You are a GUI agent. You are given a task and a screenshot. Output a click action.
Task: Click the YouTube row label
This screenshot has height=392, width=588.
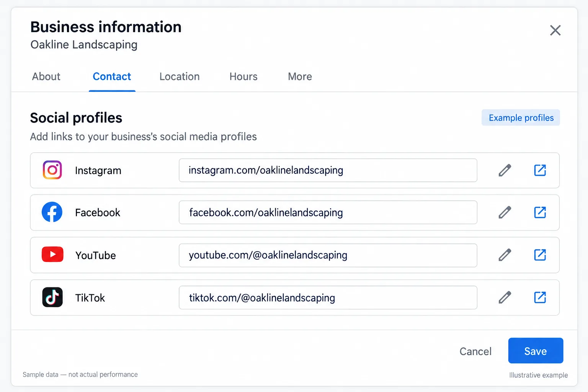pos(96,255)
